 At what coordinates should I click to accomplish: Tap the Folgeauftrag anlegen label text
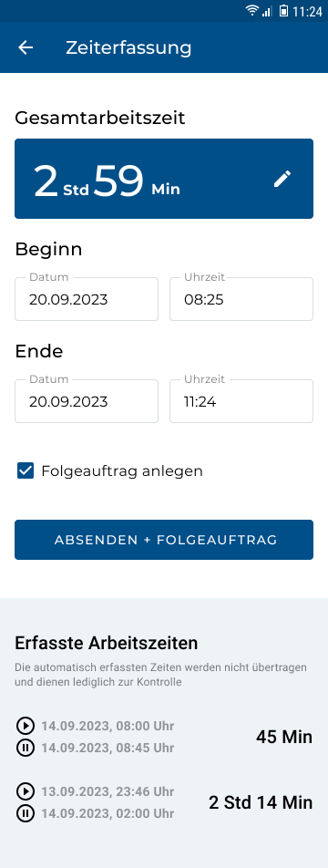pos(122,471)
